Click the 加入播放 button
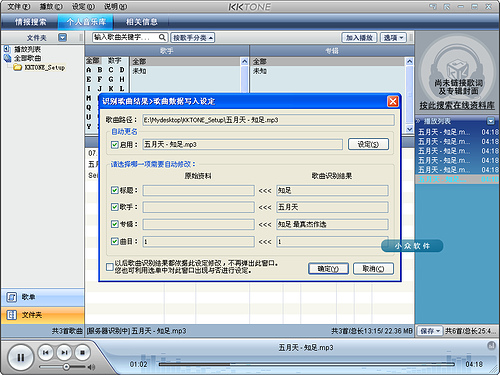Screen dimensions: 500x375 tap(359, 38)
